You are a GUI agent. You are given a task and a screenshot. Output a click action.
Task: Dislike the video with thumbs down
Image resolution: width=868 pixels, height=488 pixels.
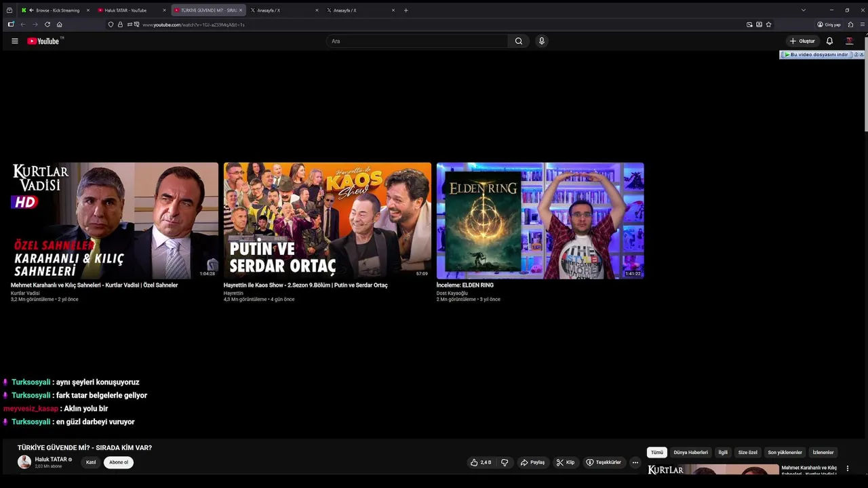pos(505,462)
